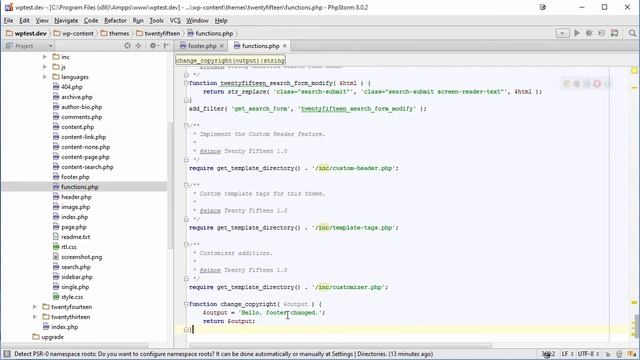This screenshot has width=640, height=360.
Task: Expand the js folder
Action: pyautogui.click(x=44, y=67)
